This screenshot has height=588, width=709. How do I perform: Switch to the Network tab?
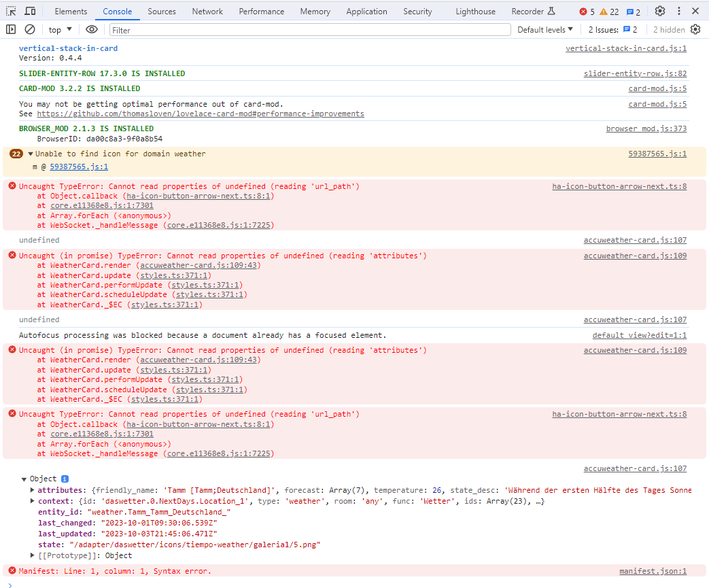pos(207,12)
